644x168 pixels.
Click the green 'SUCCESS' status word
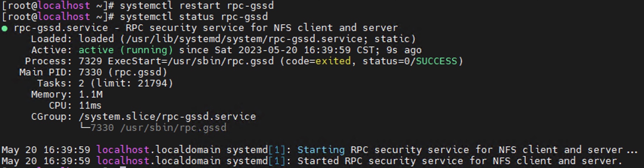click(436, 61)
